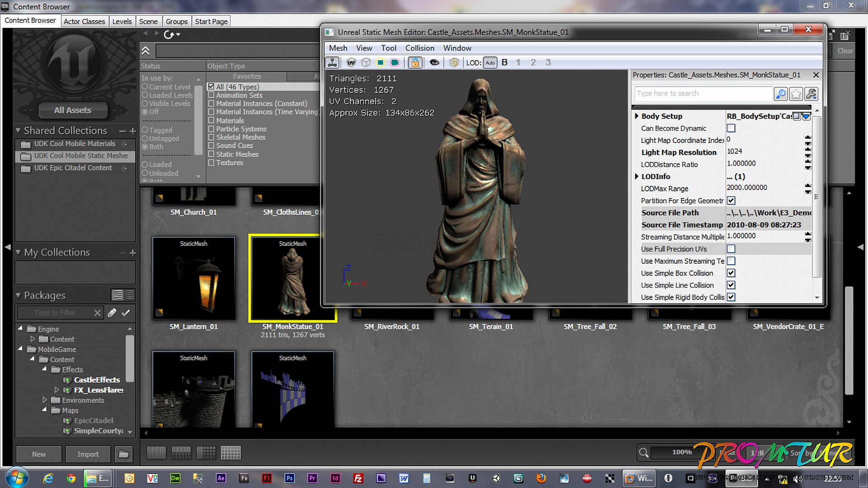Image resolution: width=868 pixels, height=488 pixels.
Task: Click the eye icon in mesh editor toolbar
Action: coord(434,62)
